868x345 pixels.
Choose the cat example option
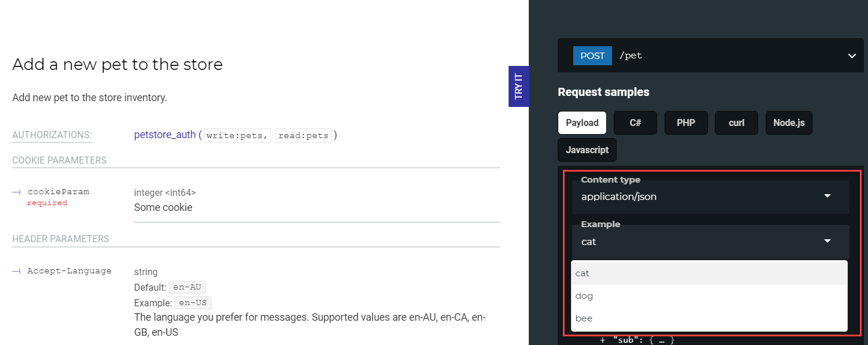(583, 273)
